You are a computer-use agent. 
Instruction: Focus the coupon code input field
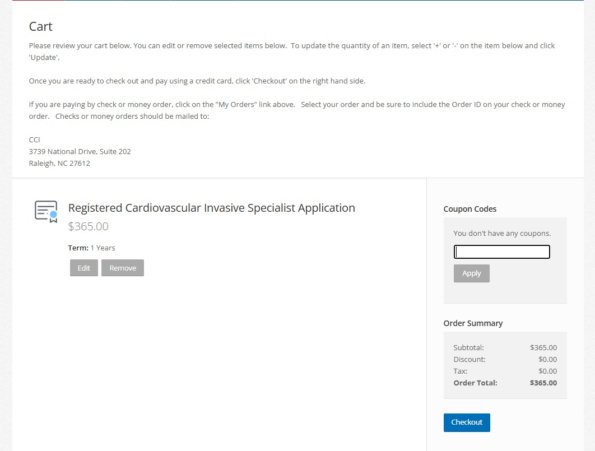point(502,252)
